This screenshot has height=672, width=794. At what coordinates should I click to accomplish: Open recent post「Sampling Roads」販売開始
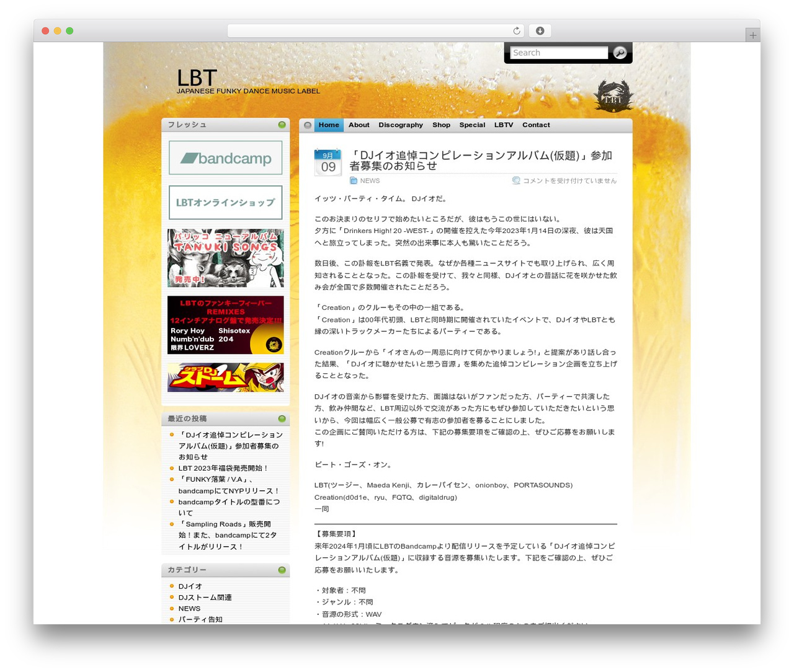[228, 535]
